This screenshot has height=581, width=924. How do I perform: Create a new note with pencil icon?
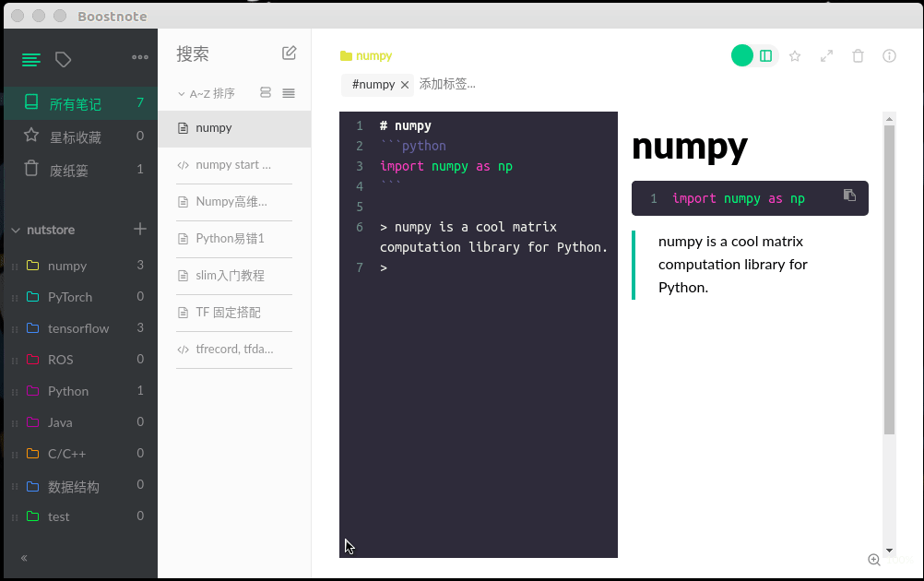[x=289, y=53]
